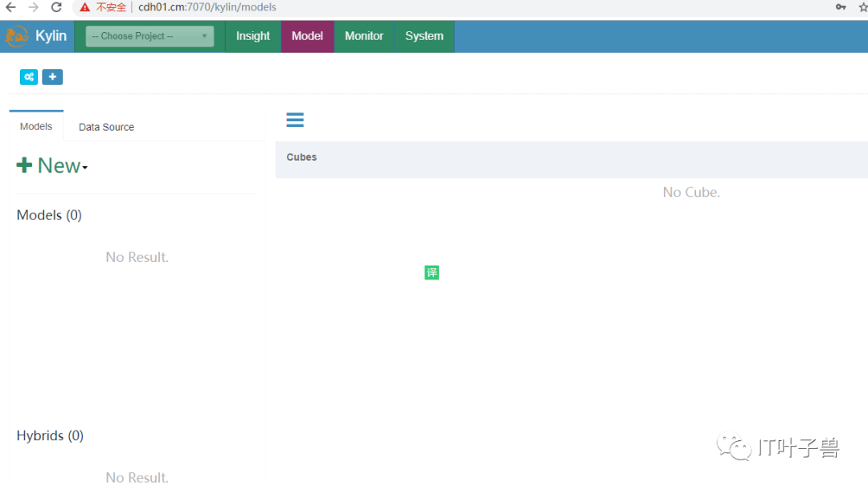Click the browser forward arrow
868x486 pixels.
point(33,7)
